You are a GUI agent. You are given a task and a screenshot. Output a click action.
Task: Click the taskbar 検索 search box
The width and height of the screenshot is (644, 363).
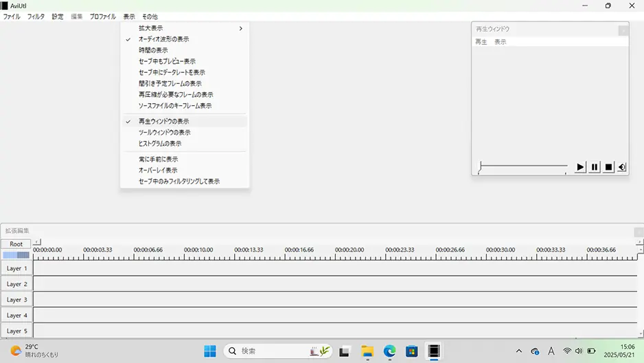[277, 351]
